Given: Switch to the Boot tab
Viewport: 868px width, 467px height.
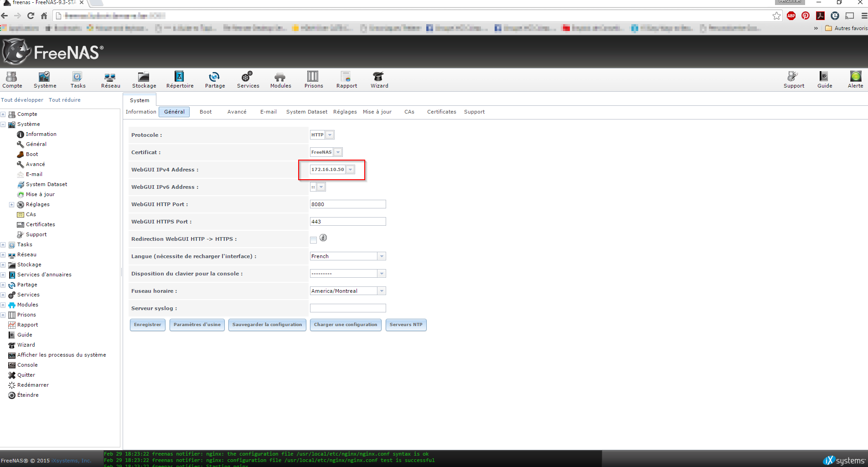Looking at the screenshot, I should point(206,112).
